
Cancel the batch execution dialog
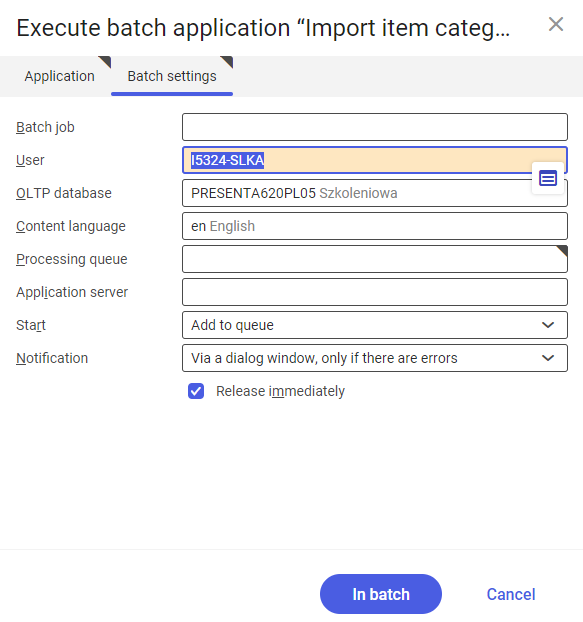511,594
